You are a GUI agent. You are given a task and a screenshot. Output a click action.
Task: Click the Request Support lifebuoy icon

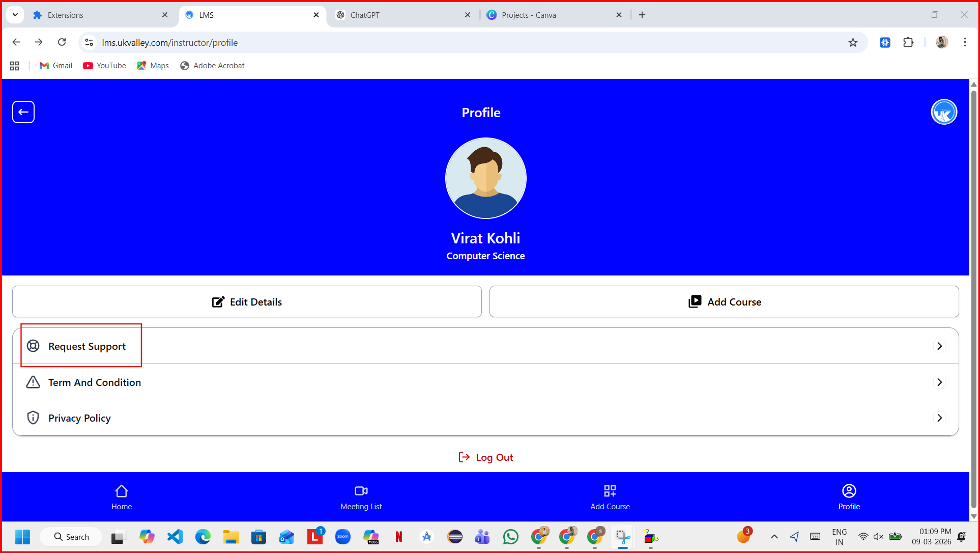point(33,346)
